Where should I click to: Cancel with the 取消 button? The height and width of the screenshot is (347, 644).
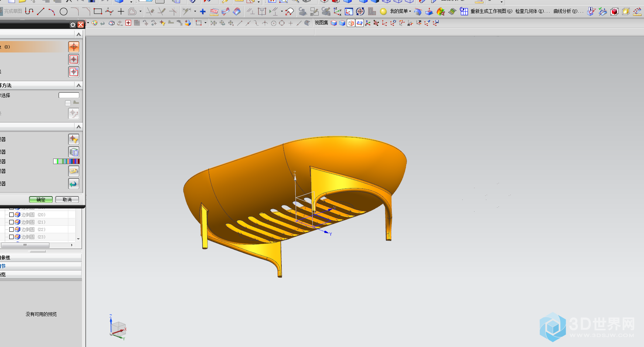67,200
